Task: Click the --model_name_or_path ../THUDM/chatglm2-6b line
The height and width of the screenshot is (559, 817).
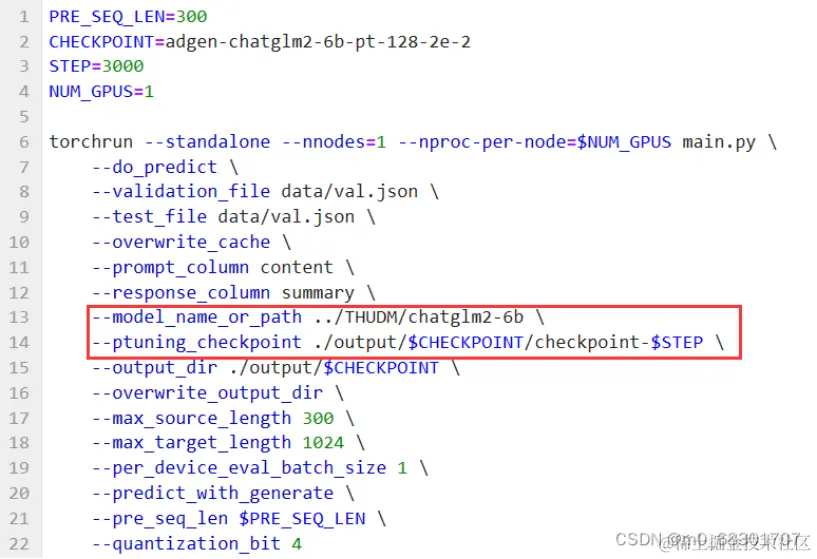Action: (318, 317)
